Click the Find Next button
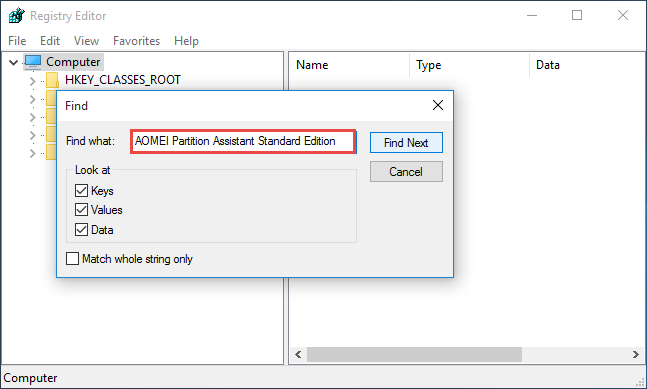The width and height of the screenshot is (647, 389). (x=406, y=143)
